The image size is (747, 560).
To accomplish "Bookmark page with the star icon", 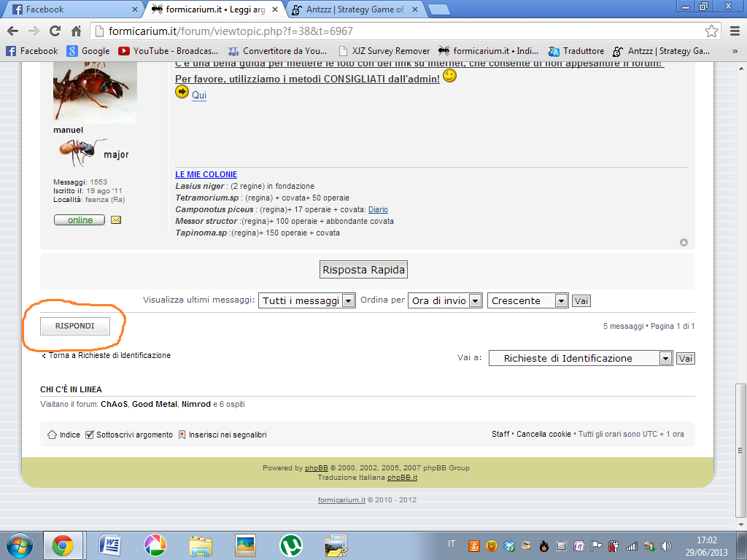I will click(711, 31).
